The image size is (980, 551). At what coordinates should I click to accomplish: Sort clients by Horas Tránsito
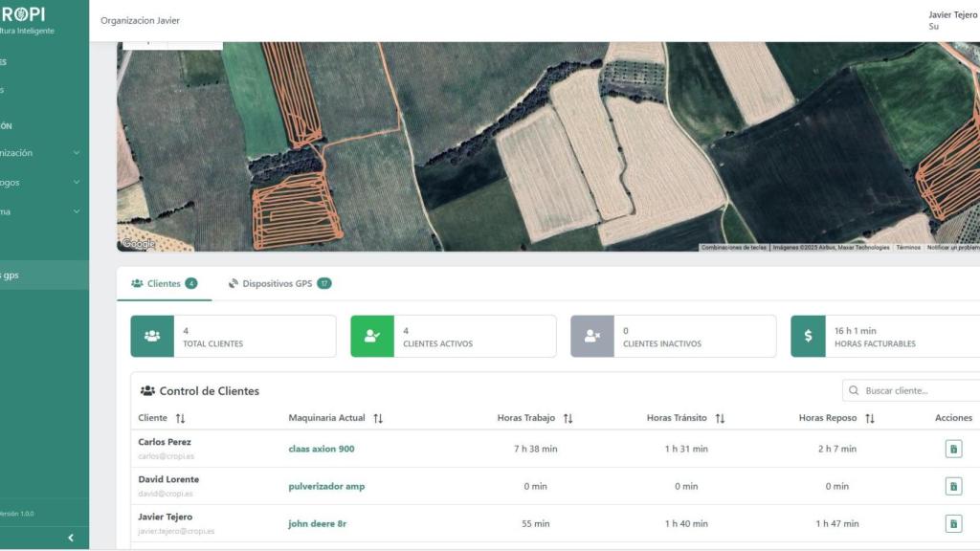(x=720, y=418)
